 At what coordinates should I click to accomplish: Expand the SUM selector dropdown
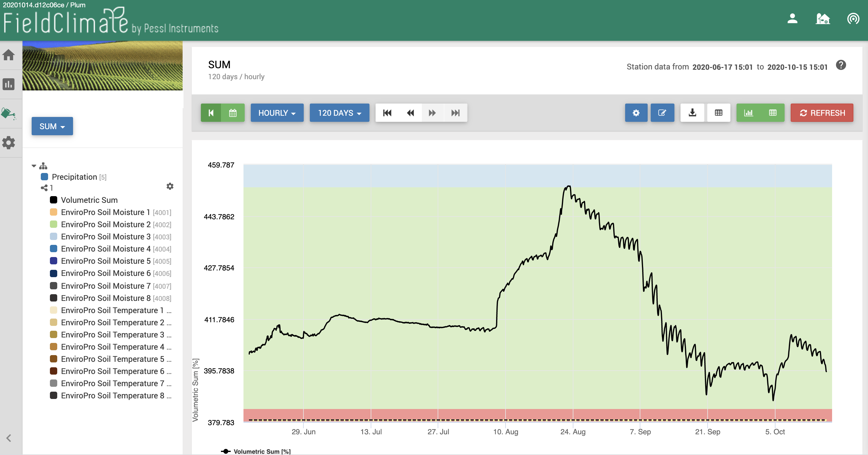[52, 126]
